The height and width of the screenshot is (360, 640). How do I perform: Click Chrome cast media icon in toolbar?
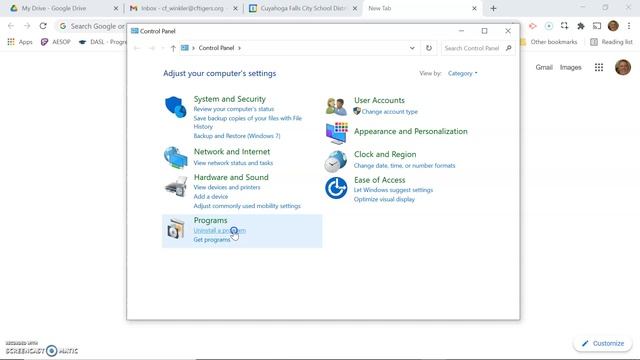(x=597, y=26)
